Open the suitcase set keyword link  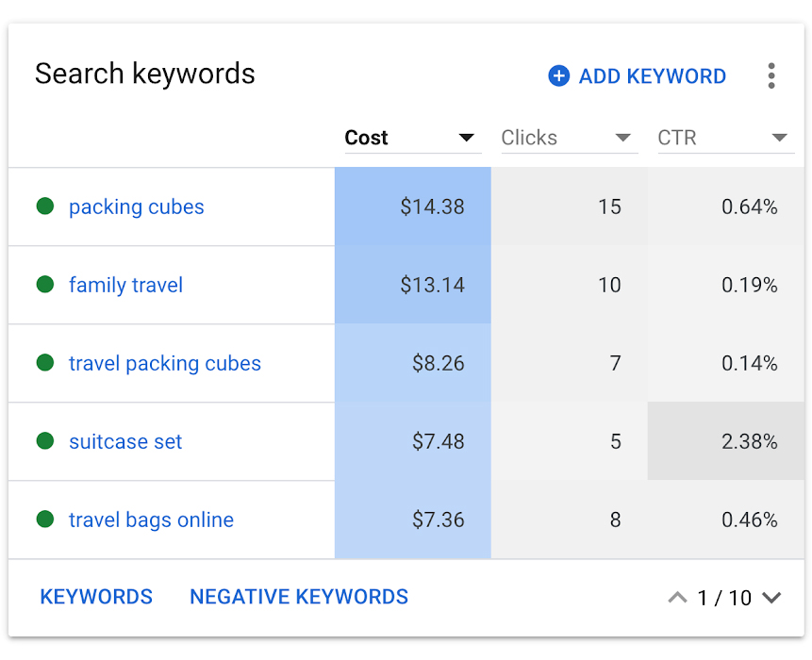(x=125, y=441)
